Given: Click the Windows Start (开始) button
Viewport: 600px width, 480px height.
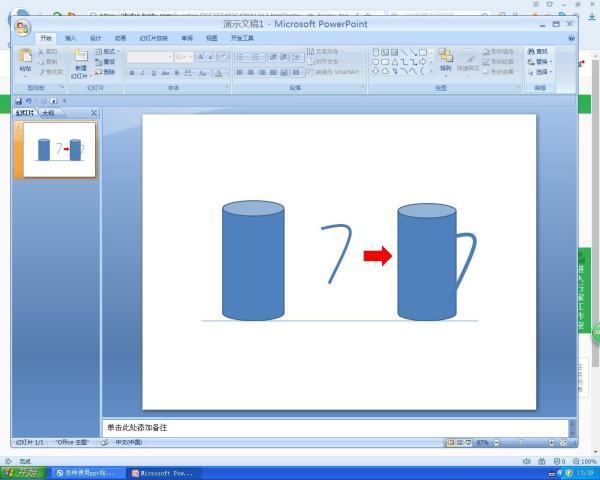Looking at the screenshot, I should 22,472.
